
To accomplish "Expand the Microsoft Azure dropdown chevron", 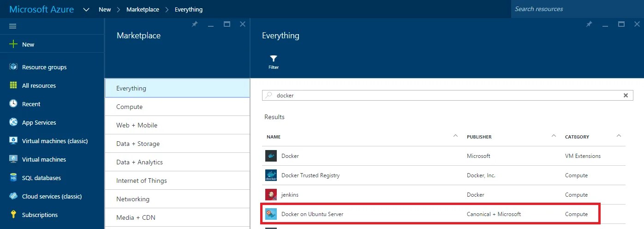I will pyautogui.click(x=86, y=9).
